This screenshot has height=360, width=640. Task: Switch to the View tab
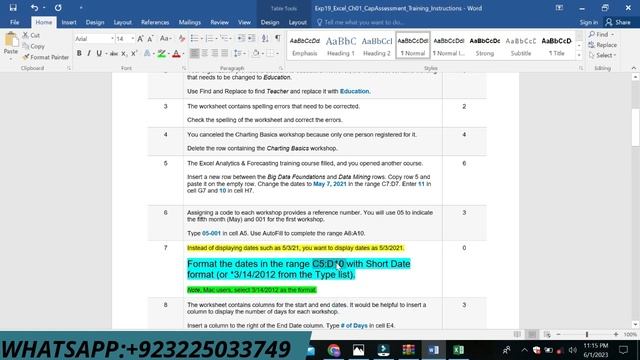[244, 22]
